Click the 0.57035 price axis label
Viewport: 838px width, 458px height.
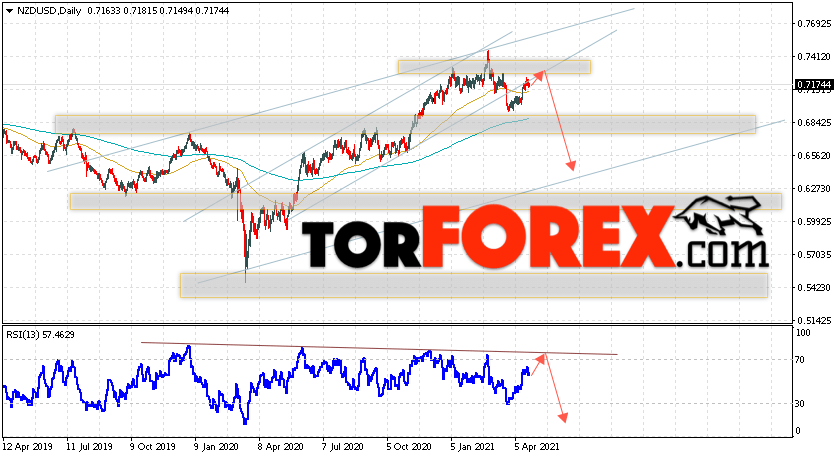[x=814, y=254]
